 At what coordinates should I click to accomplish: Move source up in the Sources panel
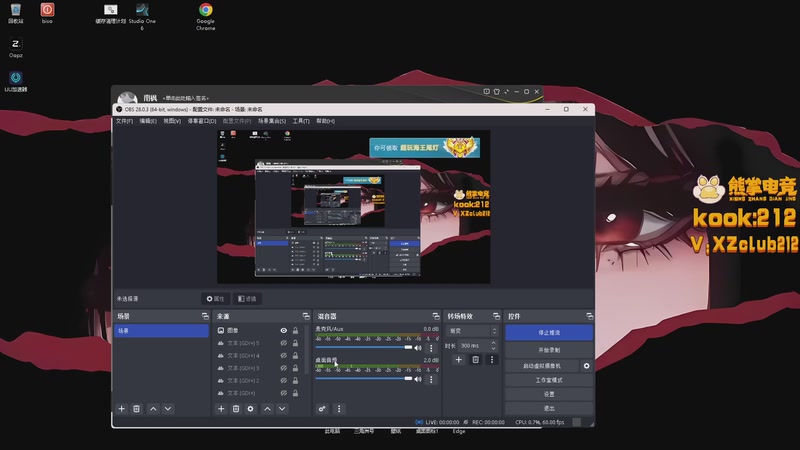pyautogui.click(x=267, y=409)
